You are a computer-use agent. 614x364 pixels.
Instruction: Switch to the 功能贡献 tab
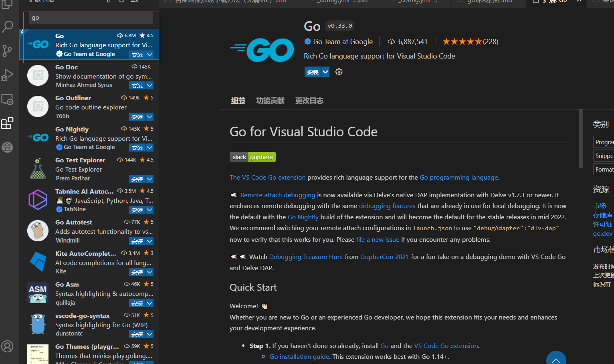pyautogui.click(x=271, y=101)
